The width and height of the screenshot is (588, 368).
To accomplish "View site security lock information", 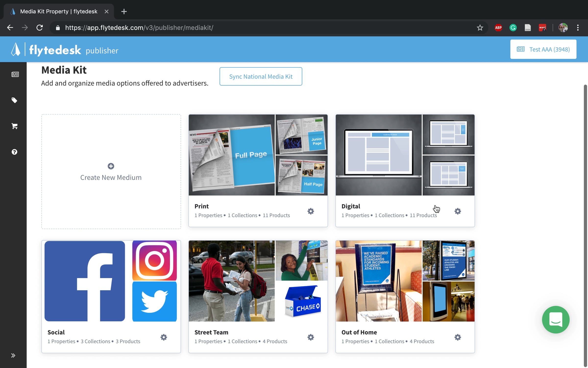I will click(58, 28).
